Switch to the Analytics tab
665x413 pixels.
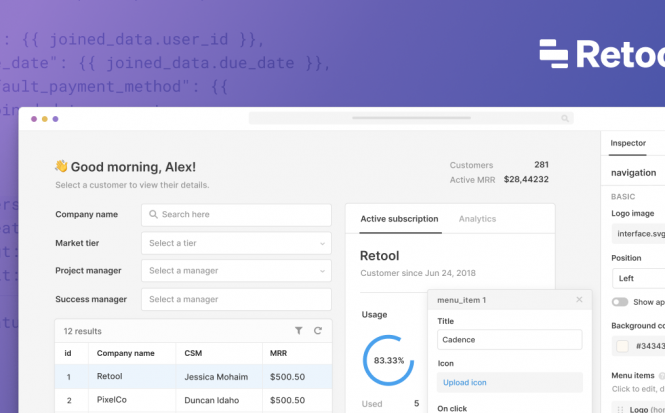click(x=477, y=219)
